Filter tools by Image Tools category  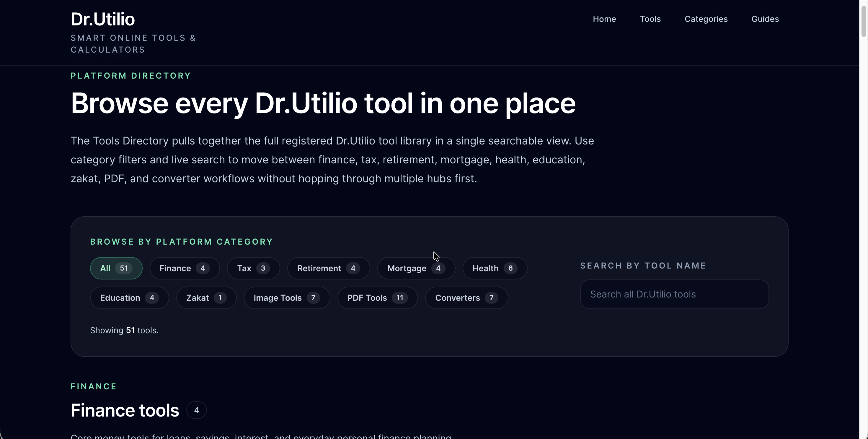click(x=286, y=298)
